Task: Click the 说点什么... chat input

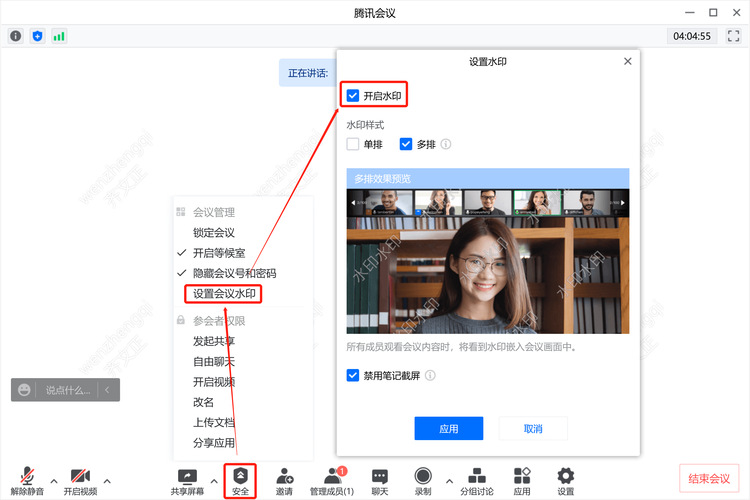Action: pos(67,390)
